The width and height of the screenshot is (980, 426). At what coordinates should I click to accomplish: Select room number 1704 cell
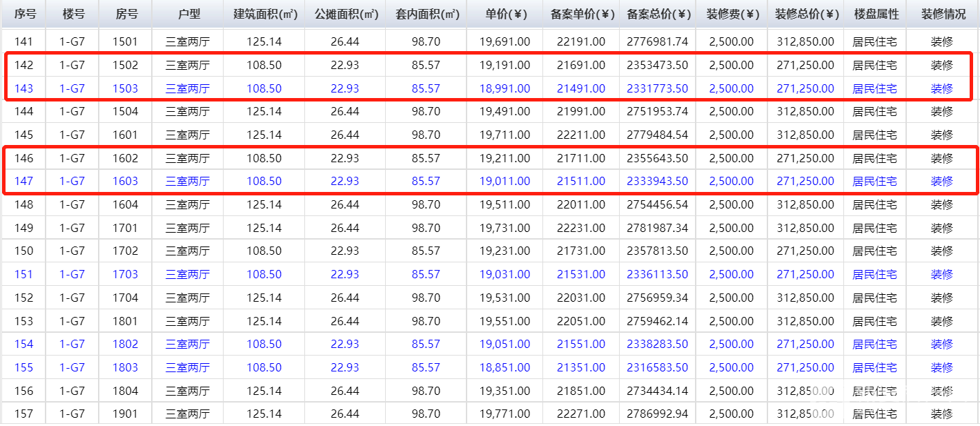[126, 298]
